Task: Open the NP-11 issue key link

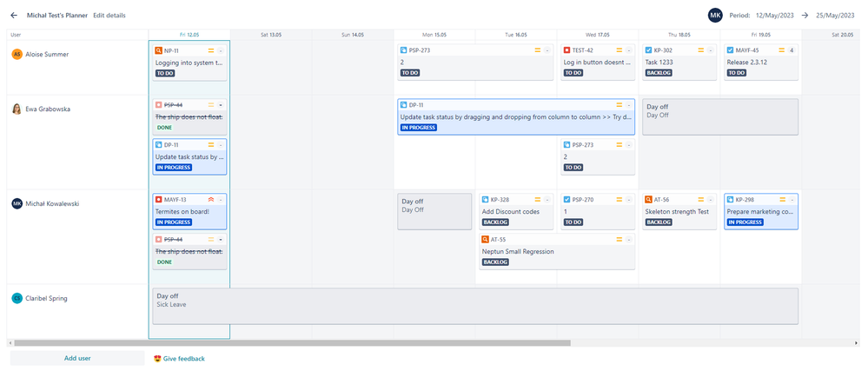Action: pyautogui.click(x=171, y=50)
